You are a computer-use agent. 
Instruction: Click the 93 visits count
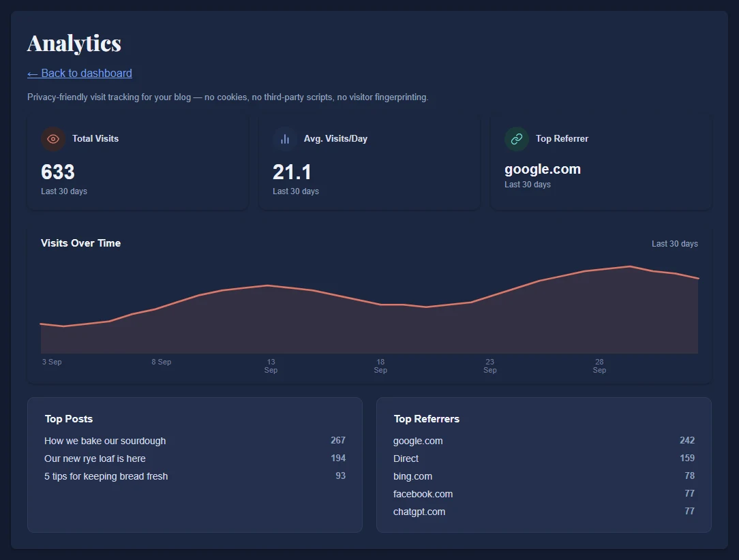[x=340, y=476]
